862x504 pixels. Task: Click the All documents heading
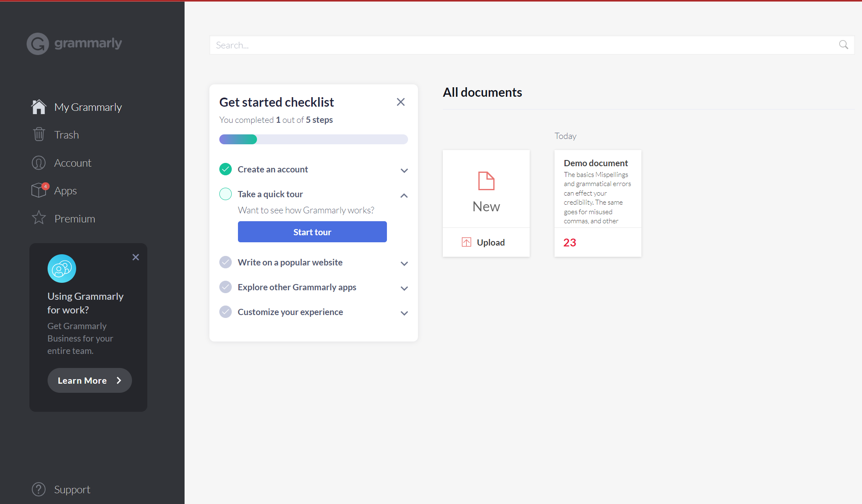483,92
